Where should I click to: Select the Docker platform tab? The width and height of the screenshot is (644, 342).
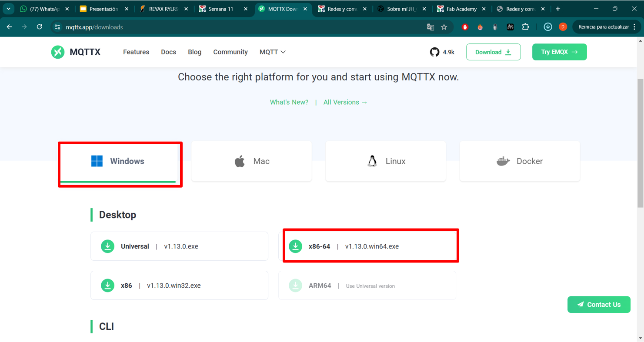(520, 161)
